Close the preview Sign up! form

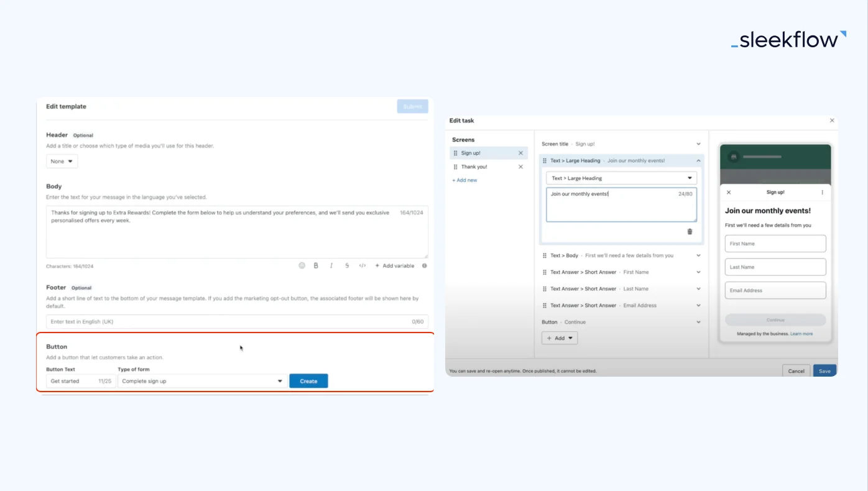tap(729, 193)
